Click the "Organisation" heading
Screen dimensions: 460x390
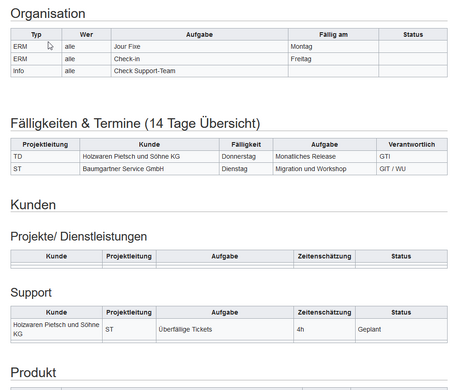(48, 14)
